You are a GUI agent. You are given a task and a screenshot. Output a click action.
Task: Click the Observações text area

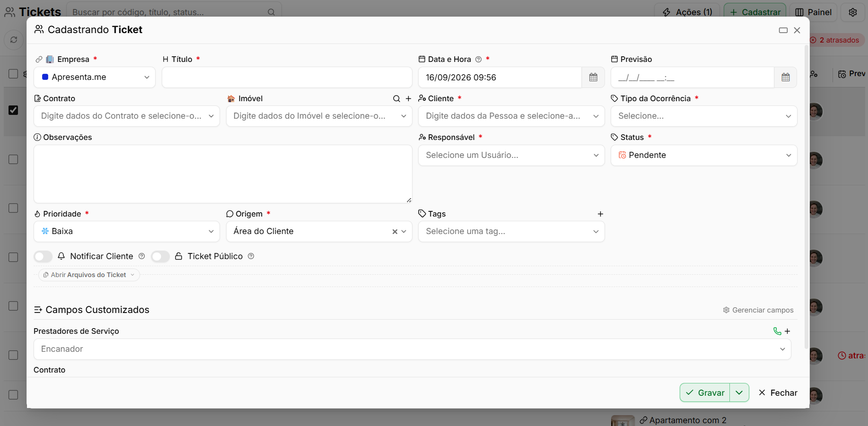(x=223, y=174)
